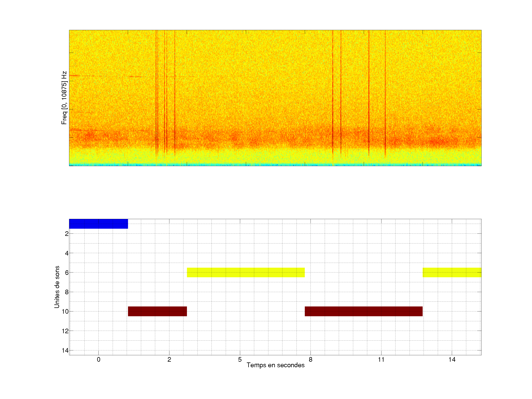
Task: Click the 'Unites de sons' vertical axis label
Action: (57, 287)
